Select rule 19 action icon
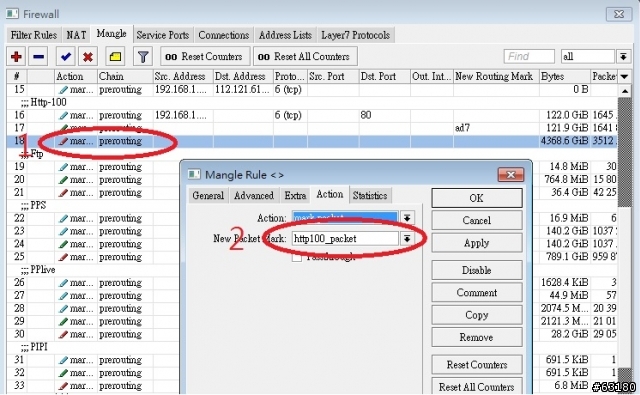The height and width of the screenshot is (395, 640). coord(63,167)
